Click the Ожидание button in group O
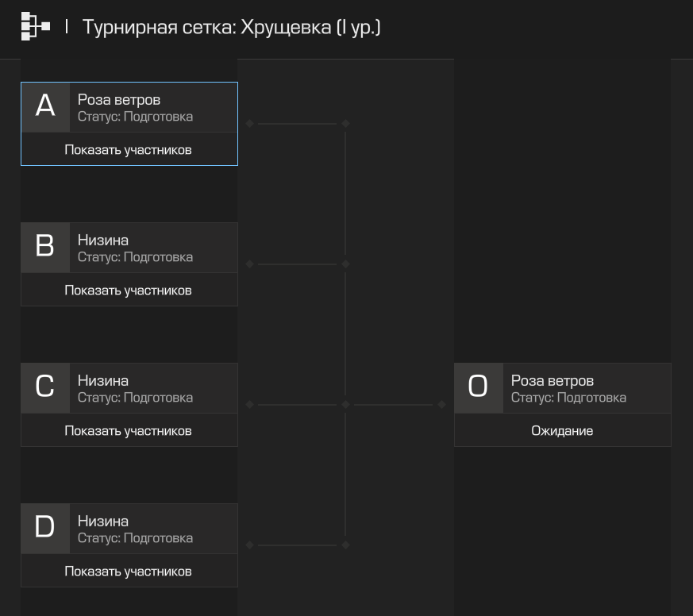This screenshot has width=693, height=616. [562, 431]
